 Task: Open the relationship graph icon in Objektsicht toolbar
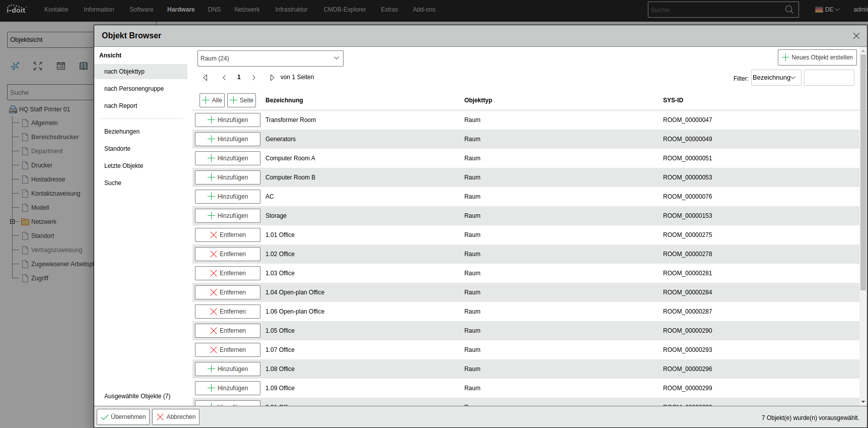click(15, 66)
